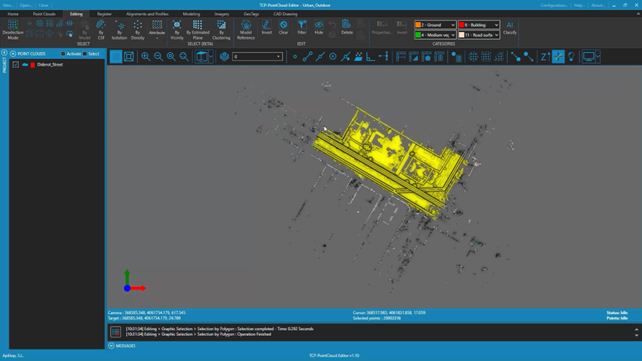This screenshot has height=361, width=642.
Task: Toggle the Activate checkbox in Point Clouds panel
Action: pos(63,54)
